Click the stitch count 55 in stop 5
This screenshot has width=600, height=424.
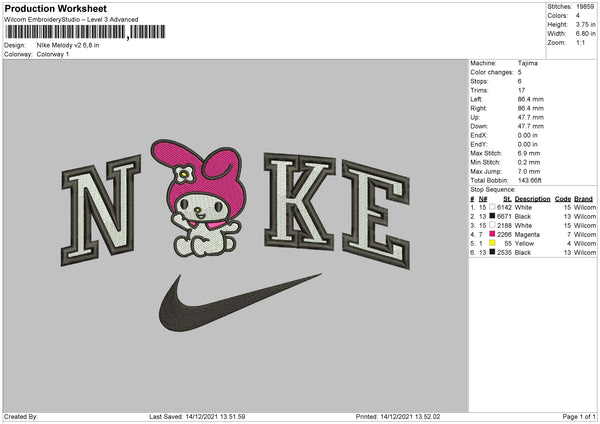508,243
